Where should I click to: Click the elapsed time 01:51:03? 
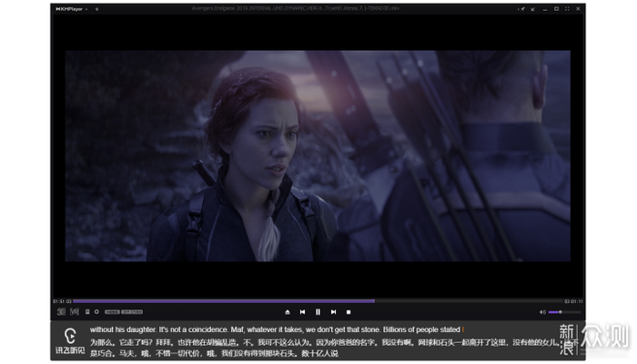coord(62,301)
